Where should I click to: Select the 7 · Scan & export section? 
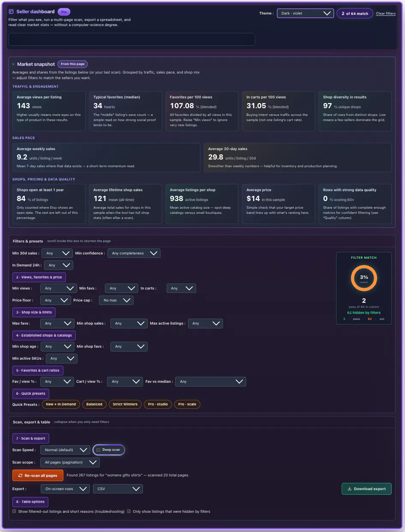pos(31,438)
